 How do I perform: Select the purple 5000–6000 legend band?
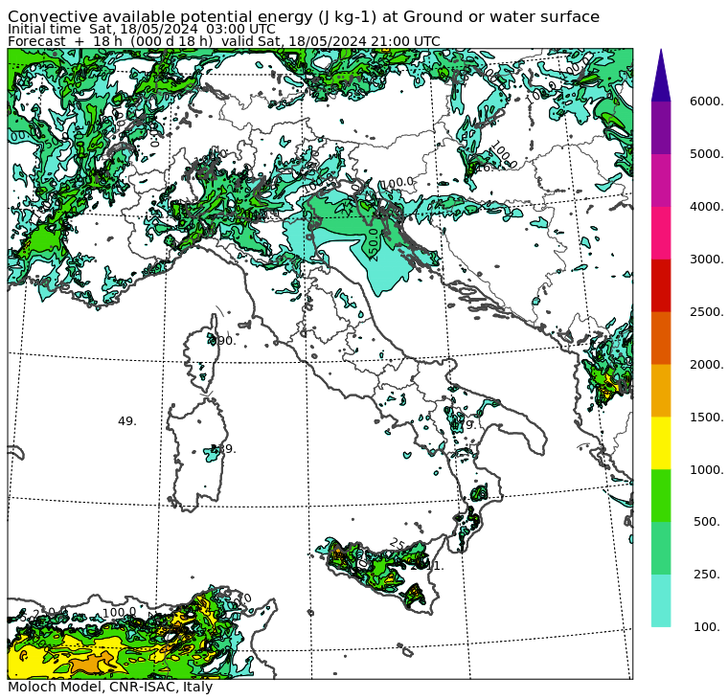click(661, 127)
